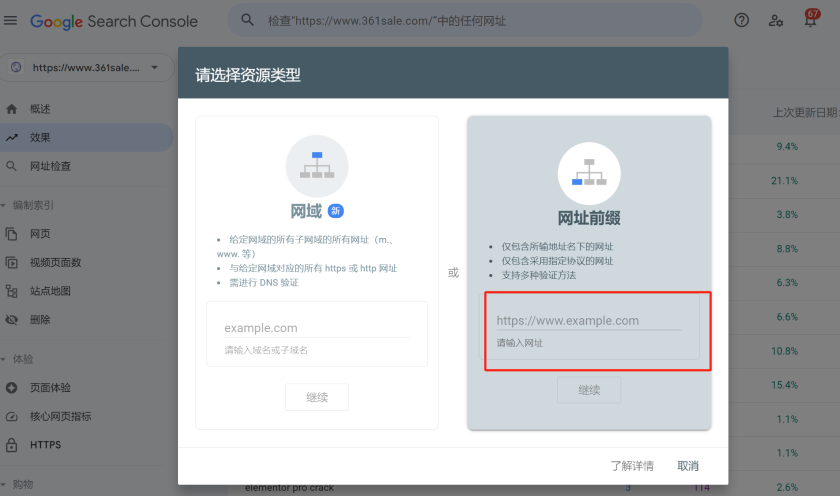Click the 10.8% value in background table
Image resolution: width=840 pixels, height=496 pixels.
pos(784,351)
